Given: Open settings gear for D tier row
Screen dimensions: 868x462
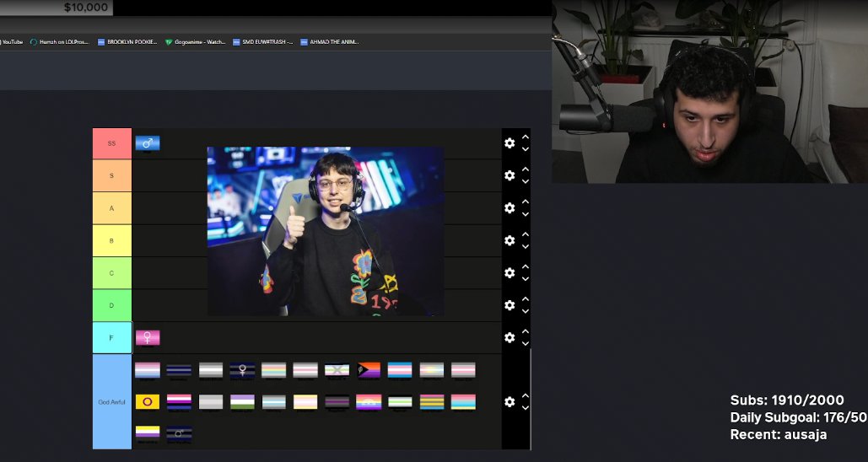Looking at the screenshot, I should click(509, 305).
